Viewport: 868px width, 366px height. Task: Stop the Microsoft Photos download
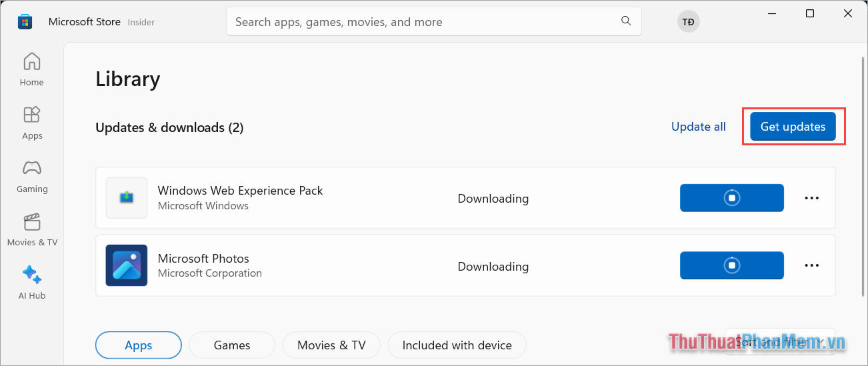(x=731, y=265)
